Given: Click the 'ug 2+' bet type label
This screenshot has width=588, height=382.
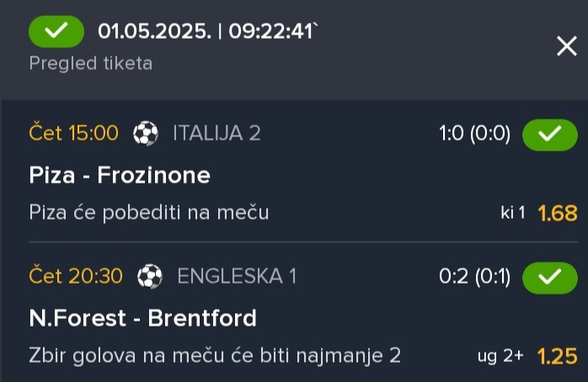Looking at the screenshot, I should click(500, 356).
